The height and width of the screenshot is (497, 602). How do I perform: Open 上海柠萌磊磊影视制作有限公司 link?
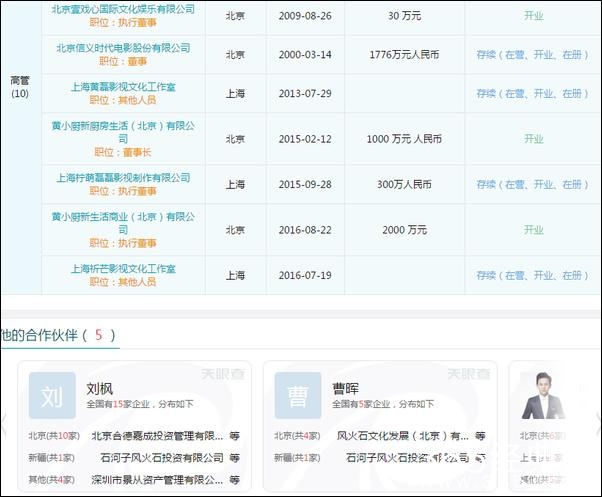pyautogui.click(x=123, y=178)
